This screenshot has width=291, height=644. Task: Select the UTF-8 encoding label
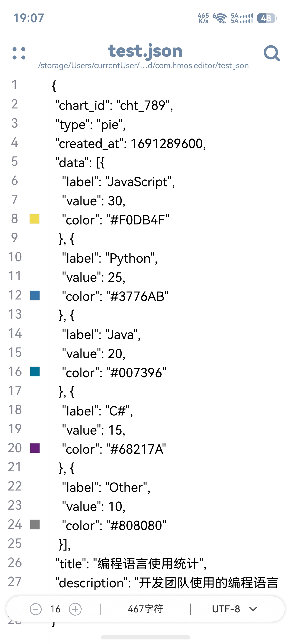[x=226, y=609]
